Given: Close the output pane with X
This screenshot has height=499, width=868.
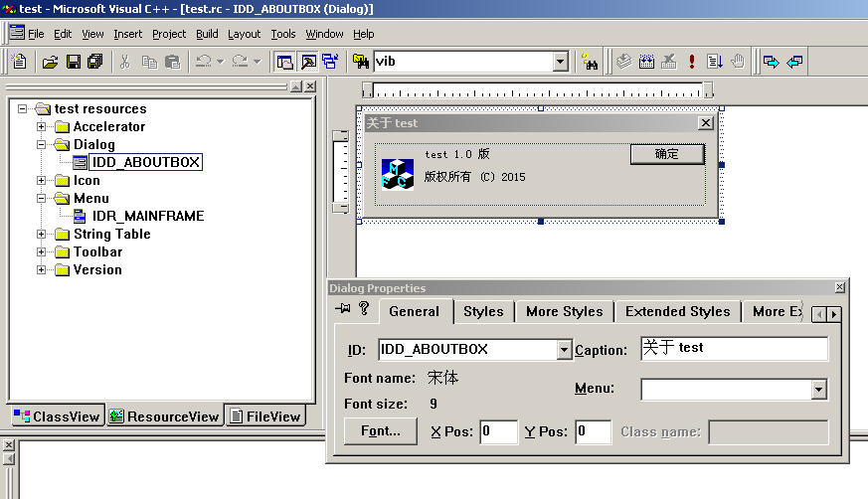Looking at the screenshot, I should coord(9,444).
